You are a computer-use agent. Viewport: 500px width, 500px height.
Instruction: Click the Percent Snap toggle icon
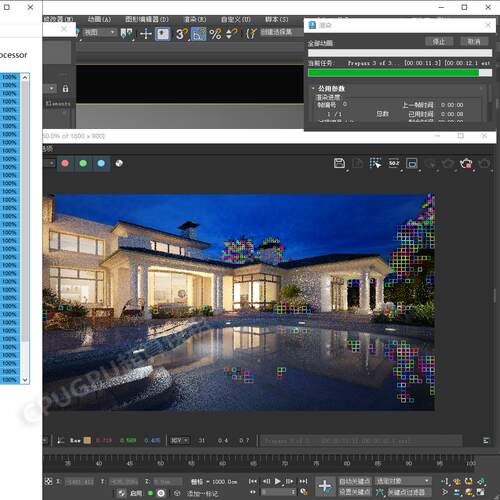click(215, 34)
